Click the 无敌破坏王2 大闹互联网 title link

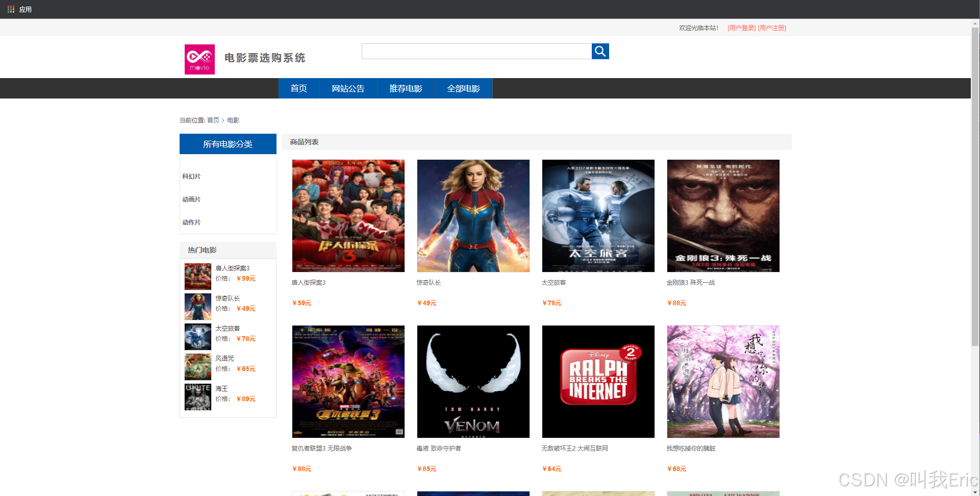coord(575,449)
